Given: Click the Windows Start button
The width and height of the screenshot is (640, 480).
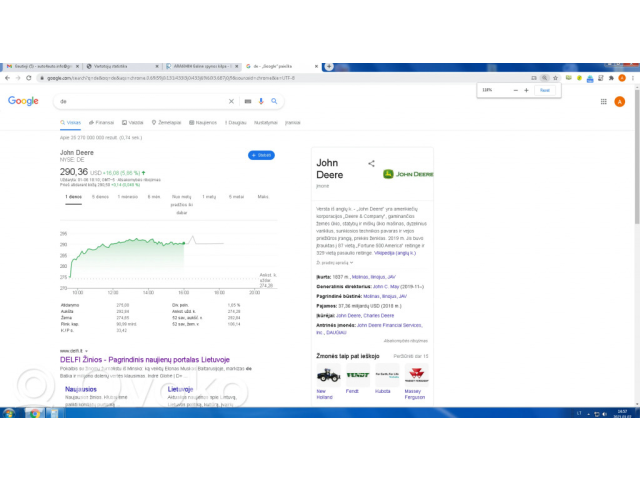Looking at the screenshot, I should (9, 412).
